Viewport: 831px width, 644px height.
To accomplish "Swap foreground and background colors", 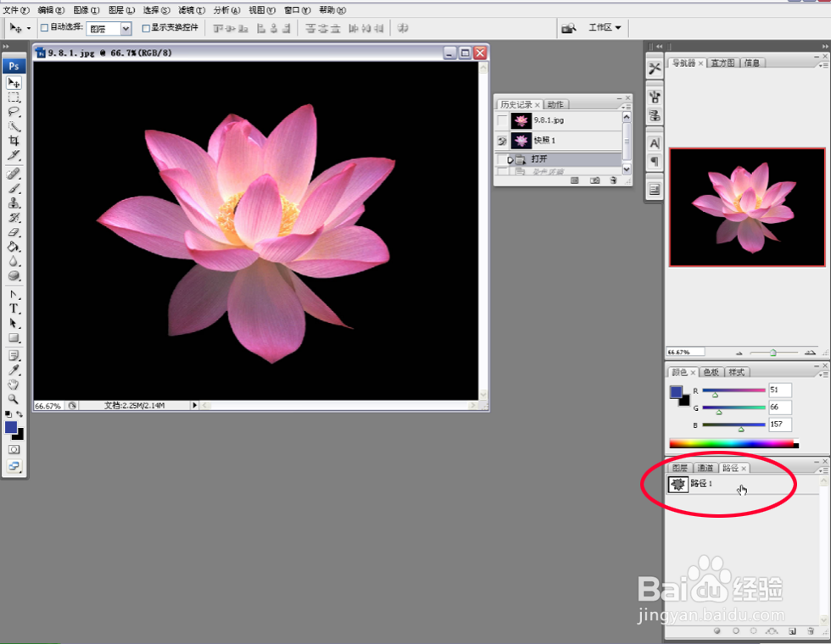I will 20,414.
